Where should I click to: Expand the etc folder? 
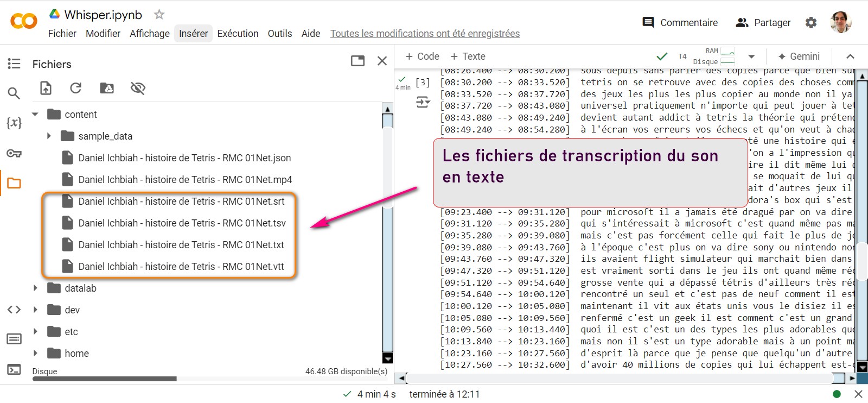[35, 332]
